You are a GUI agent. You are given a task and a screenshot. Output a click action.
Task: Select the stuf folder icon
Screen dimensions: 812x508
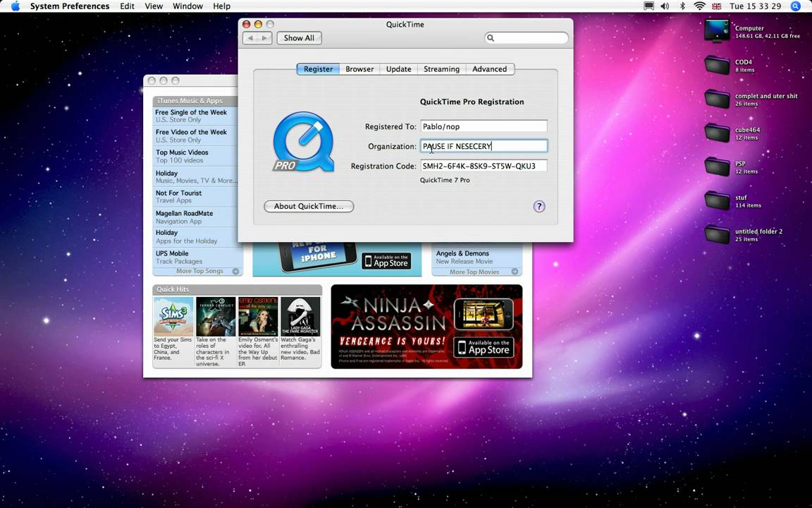pyautogui.click(x=717, y=200)
